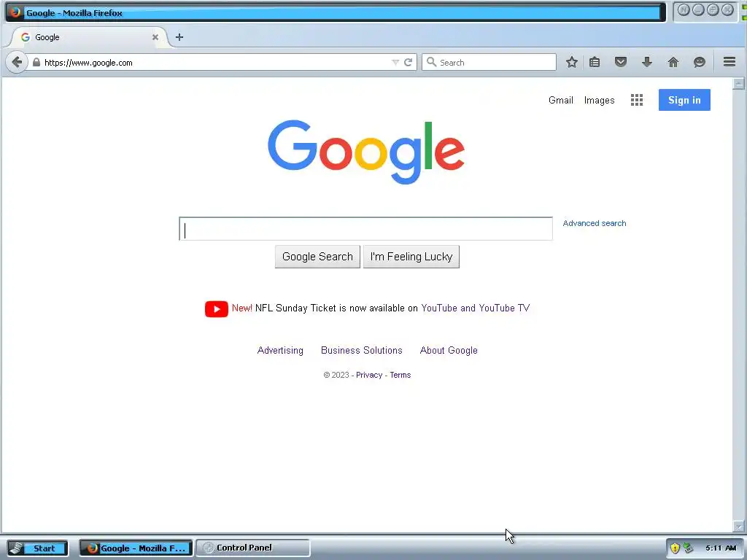This screenshot has height=560, width=747.
Task: Select the Google browser tab
Action: [x=88, y=37]
